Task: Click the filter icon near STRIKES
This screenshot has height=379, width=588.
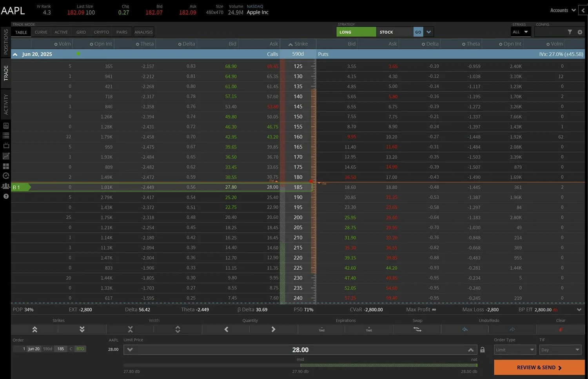Action: 570,32
